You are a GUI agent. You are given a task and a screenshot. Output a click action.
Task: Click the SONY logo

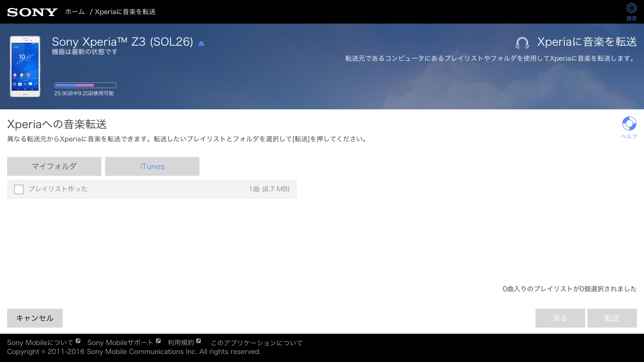pyautogui.click(x=32, y=12)
